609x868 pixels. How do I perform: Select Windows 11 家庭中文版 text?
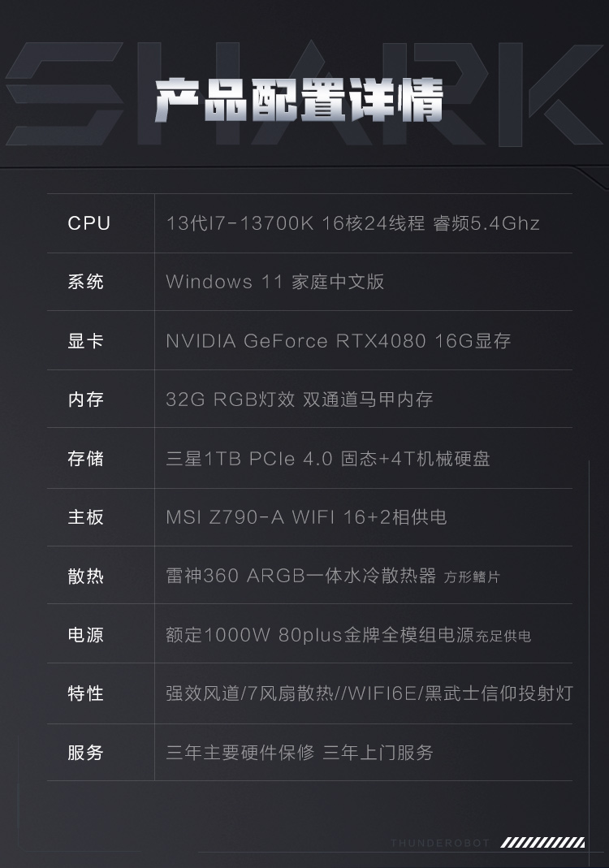coord(275,282)
